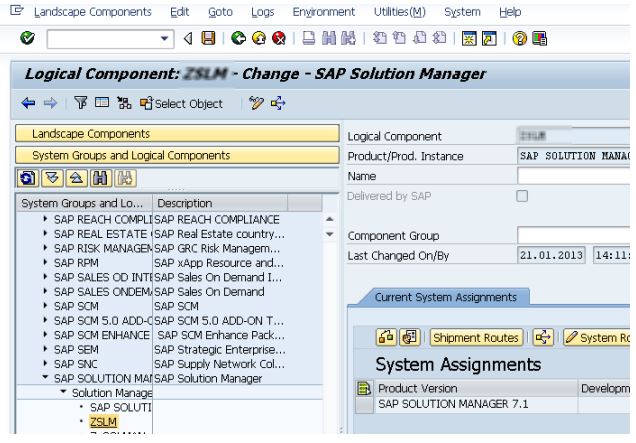
Task: Click the hierarchy structure icon
Action: [124, 103]
